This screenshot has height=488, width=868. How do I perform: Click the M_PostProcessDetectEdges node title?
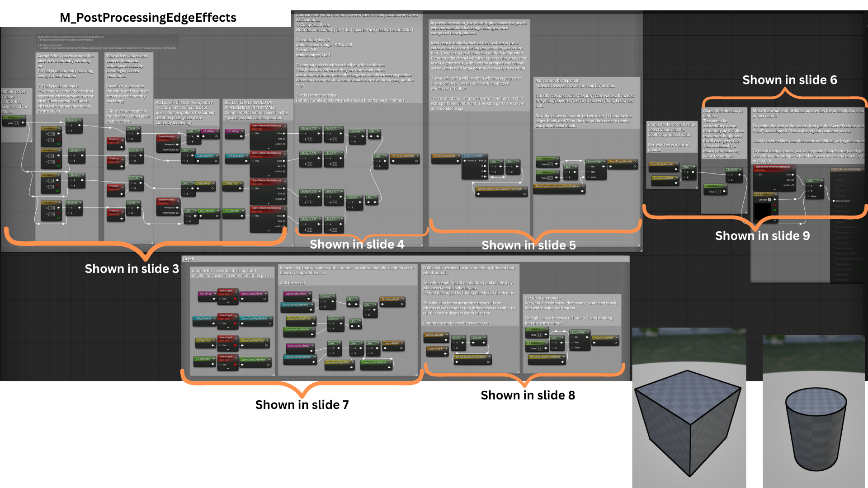(x=847, y=169)
